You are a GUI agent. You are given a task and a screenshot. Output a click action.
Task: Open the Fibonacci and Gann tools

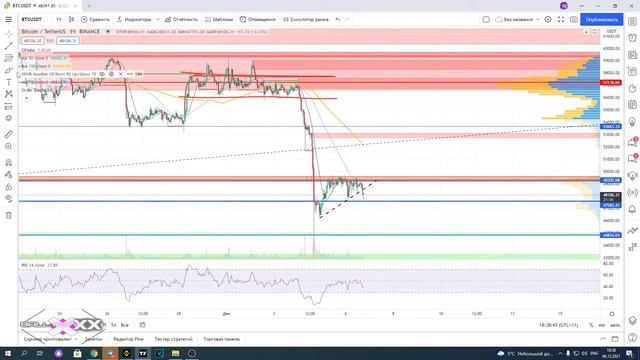(x=9, y=58)
